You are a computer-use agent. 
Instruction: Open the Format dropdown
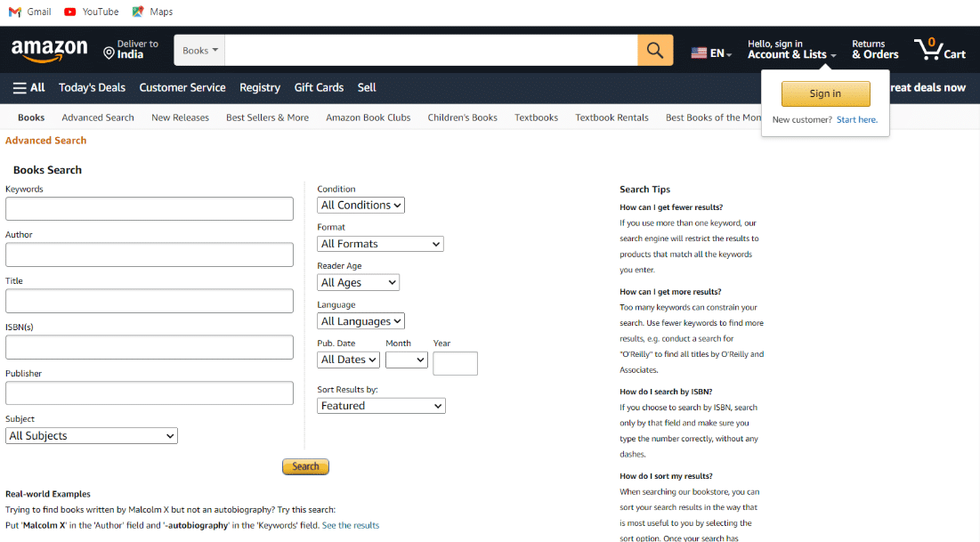380,244
